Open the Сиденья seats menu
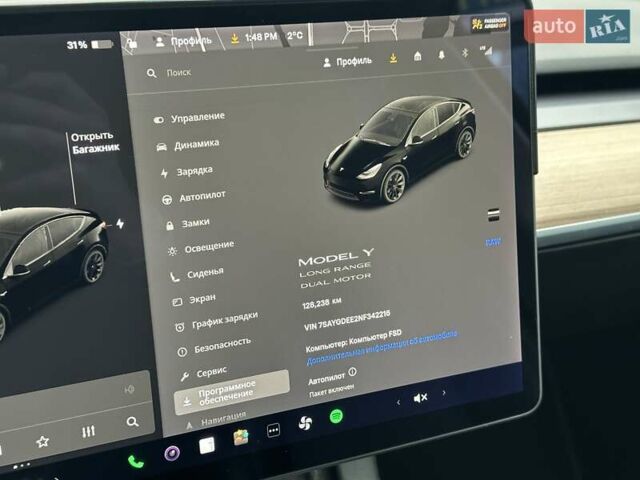The width and height of the screenshot is (640, 480). tap(197, 275)
